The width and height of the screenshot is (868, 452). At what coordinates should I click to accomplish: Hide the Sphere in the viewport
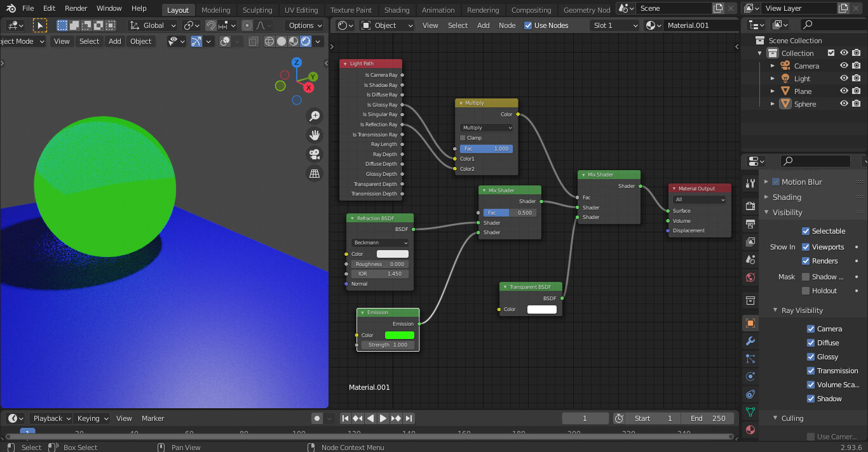click(843, 103)
